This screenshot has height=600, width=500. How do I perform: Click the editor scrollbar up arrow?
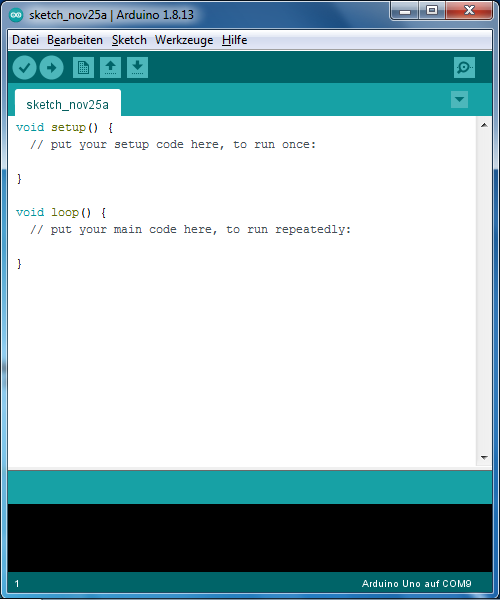pyautogui.click(x=484, y=125)
